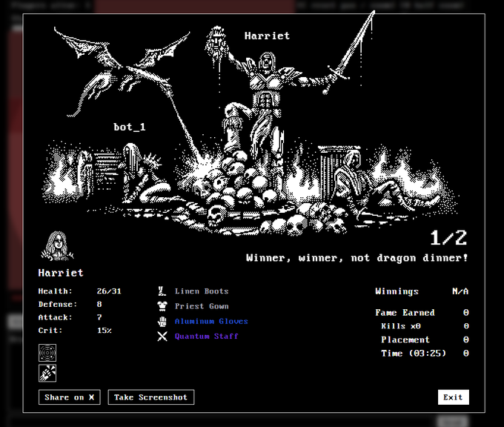Select the Aluminum Gloves item name
The image size is (504, 427).
pyautogui.click(x=211, y=321)
